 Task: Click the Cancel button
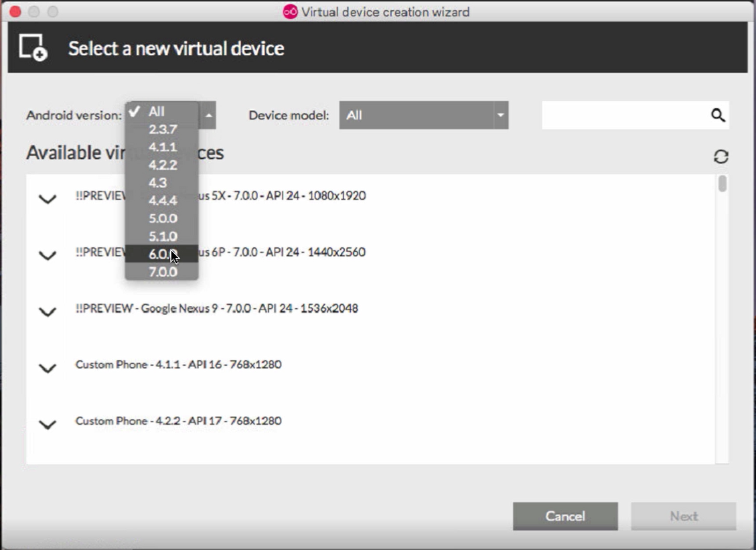click(565, 517)
